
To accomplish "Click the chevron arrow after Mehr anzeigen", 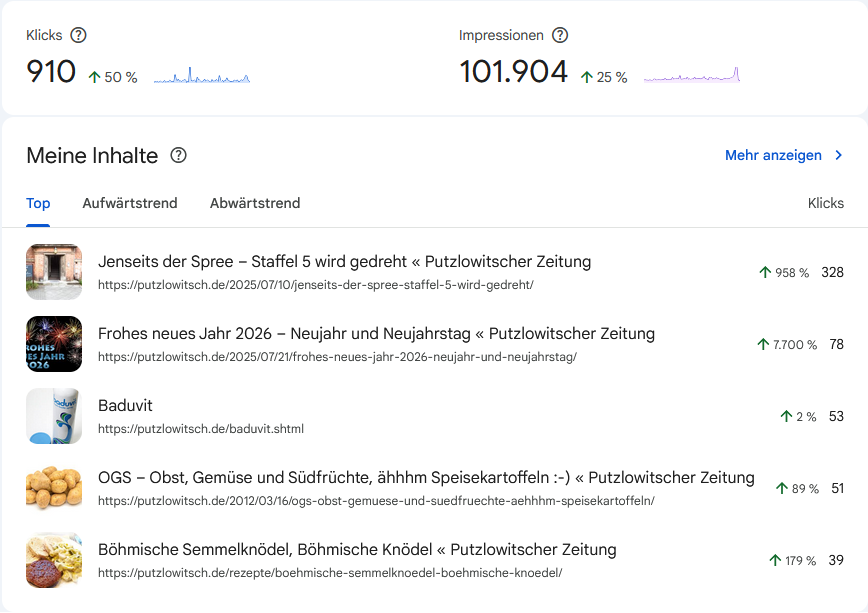I will click(x=838, y=156).
